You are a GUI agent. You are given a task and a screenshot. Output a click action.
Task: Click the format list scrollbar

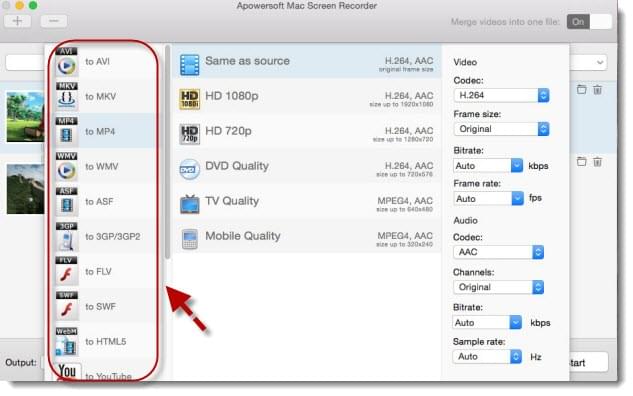click(168, 152)
